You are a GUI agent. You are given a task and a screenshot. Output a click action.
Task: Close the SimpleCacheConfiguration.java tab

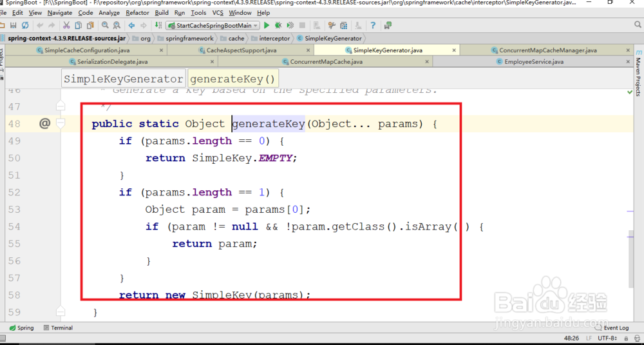click(161, 50)
